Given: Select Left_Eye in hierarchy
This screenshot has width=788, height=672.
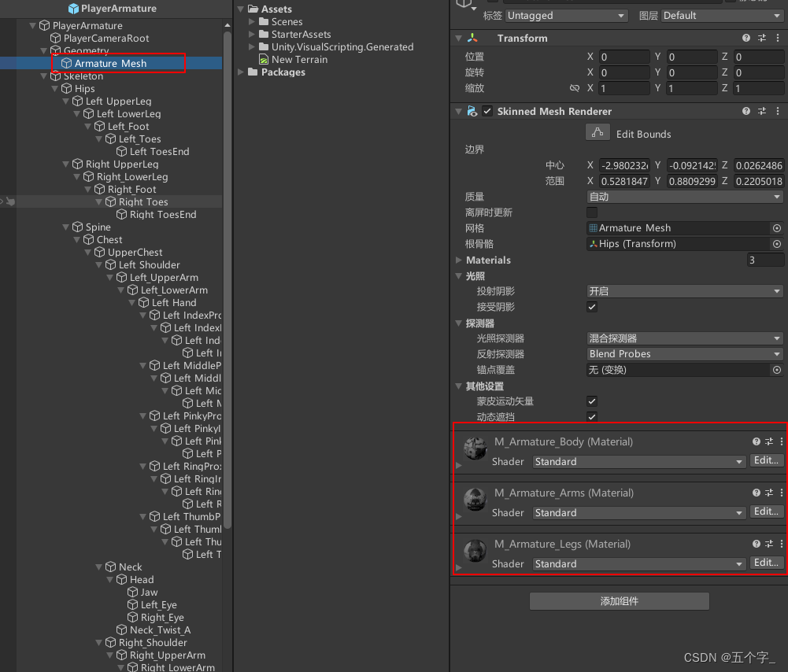Looking at the screenshot, I should [x=158, y=604].
